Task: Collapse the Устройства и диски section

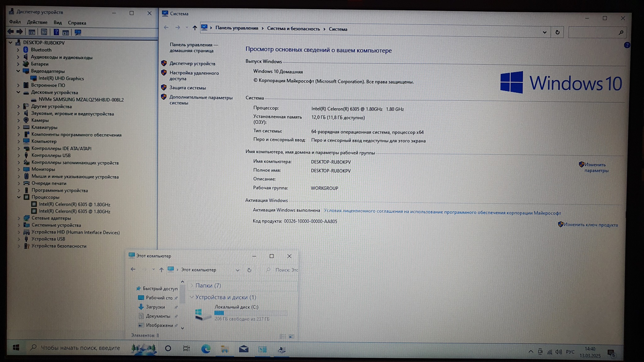Action: coord(192,297)
